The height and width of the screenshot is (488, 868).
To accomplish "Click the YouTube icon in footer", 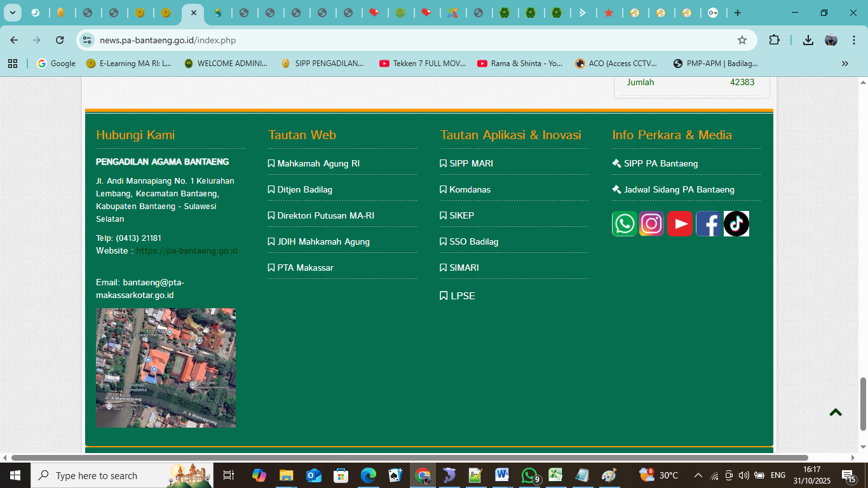I will click(679, 224).
